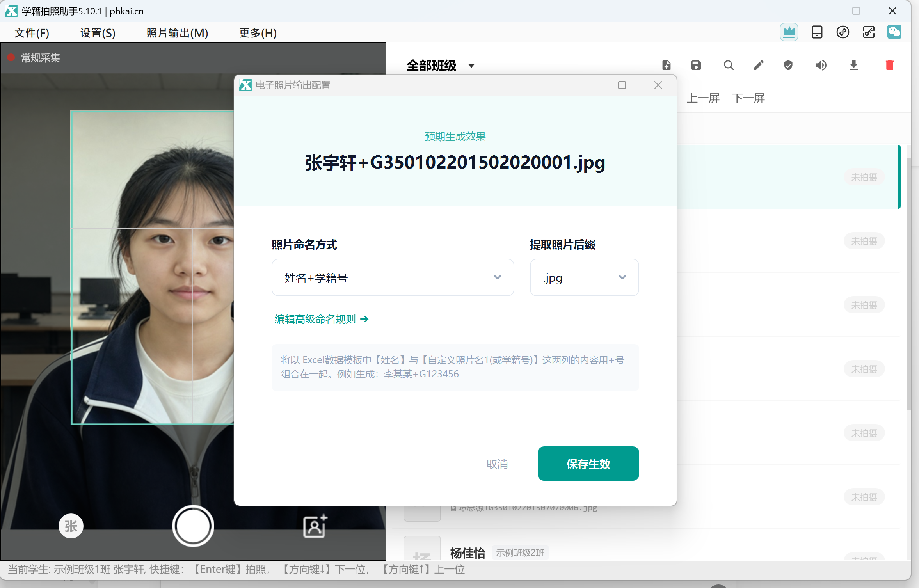Click the add new file icon
This screenshot has height=588, width=919.
pyautogui.click(x=667, y=65)
